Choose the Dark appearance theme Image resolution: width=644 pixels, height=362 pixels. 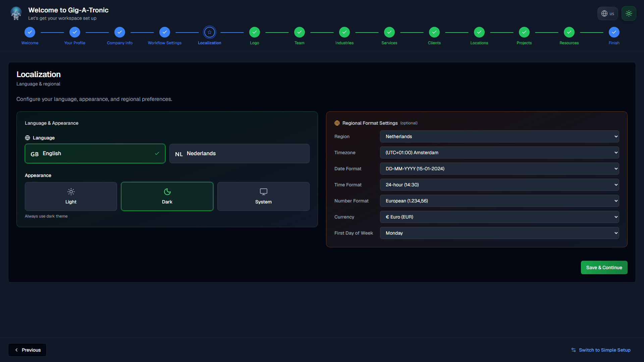coord(167,196)
